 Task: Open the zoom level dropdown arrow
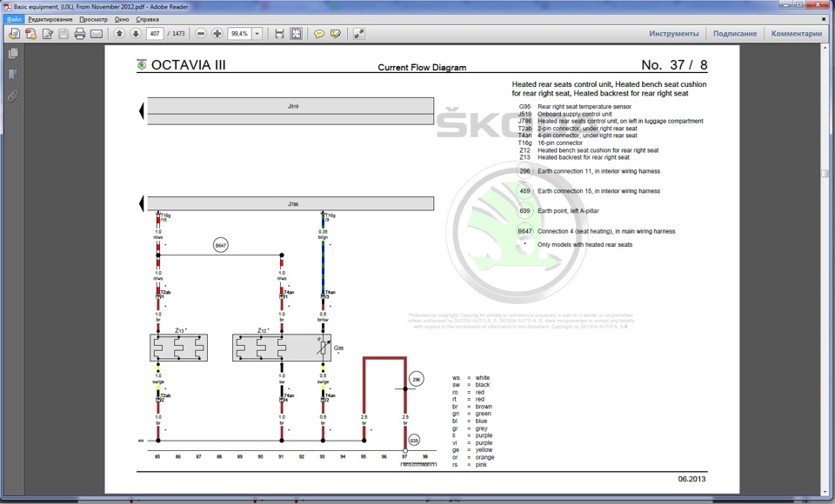(257, 34)
